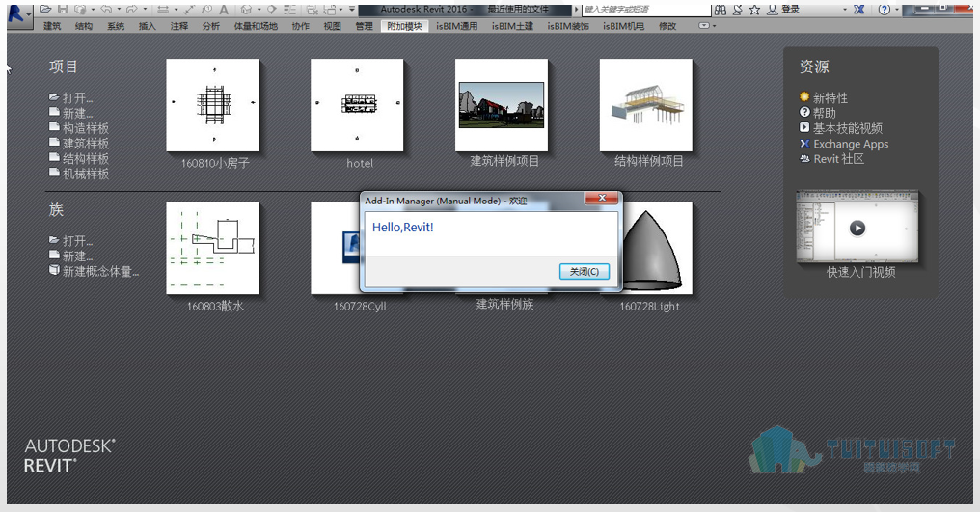Click the binoculars search icon
The image size is (980, 512).
coord(721,10)
